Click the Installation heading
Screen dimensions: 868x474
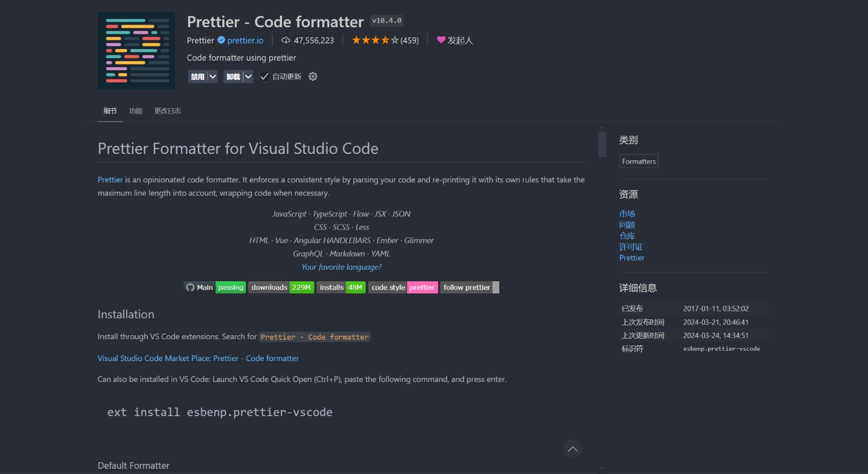pyautogui.click(x=126, y=314)
